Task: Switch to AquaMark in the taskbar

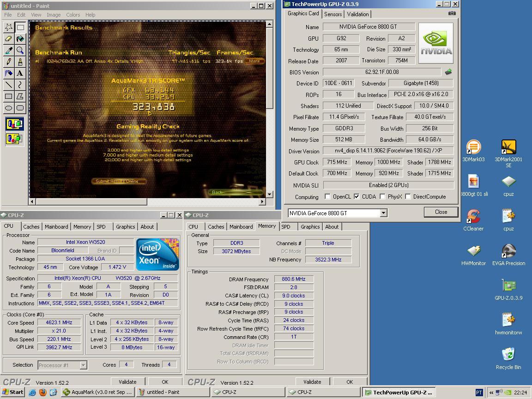Action: [x=98, y=392]
